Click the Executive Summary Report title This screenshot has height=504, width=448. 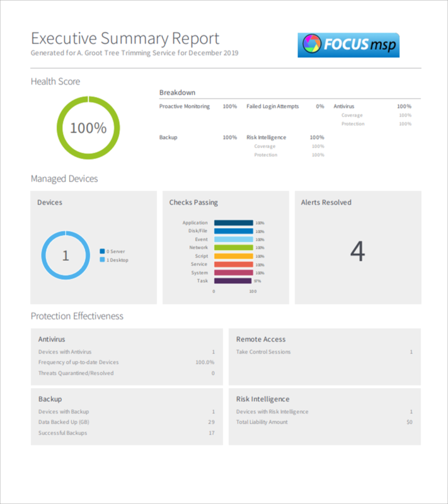[x=125, y=38]
